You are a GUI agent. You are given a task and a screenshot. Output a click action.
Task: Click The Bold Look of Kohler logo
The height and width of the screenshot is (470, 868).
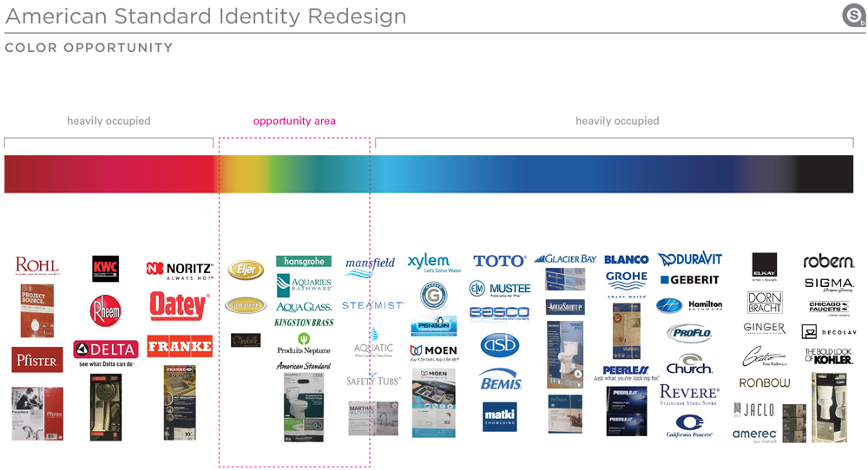pyautogui.click(x=829, y=356)
